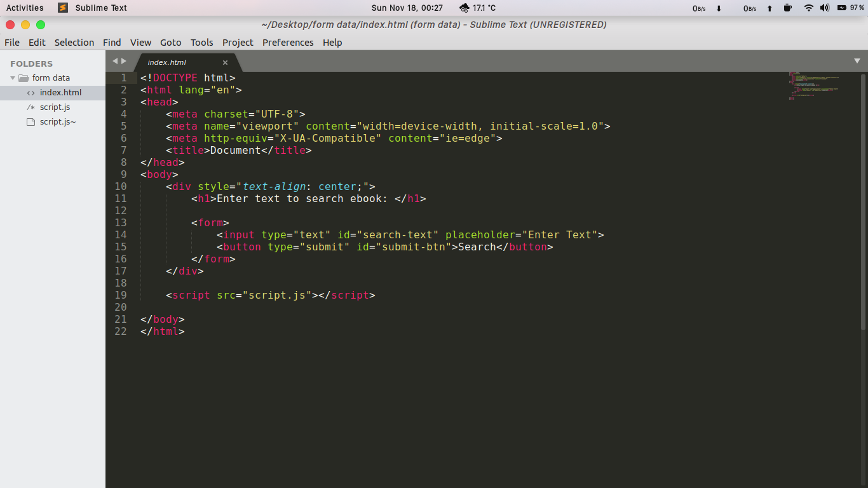This screenshot has height=488, width=868.
Task: Click the upload speed arrow indicator
Action: (x=770, y=8)
